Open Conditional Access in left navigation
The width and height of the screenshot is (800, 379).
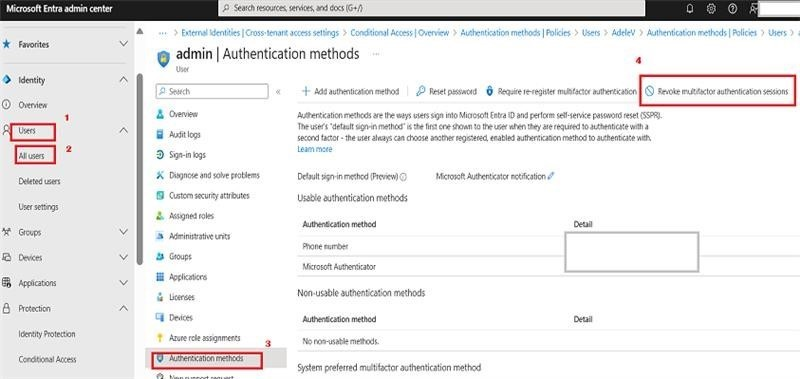click(x=47, y=360)
